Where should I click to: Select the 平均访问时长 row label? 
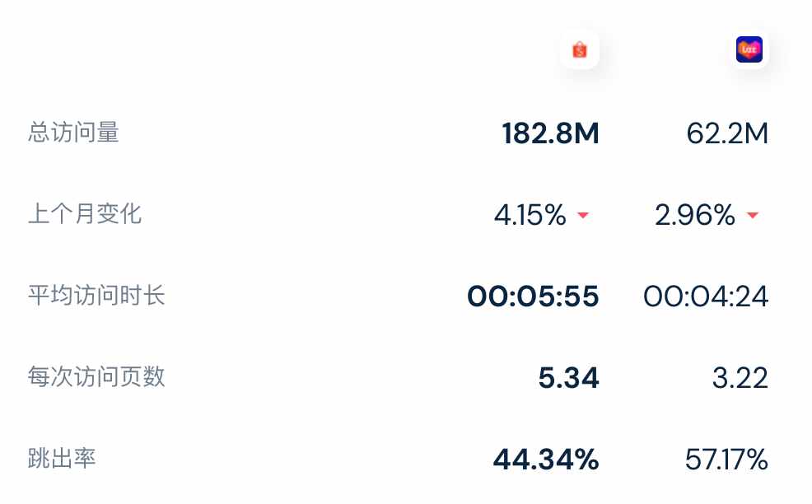(x=96, y=296)
